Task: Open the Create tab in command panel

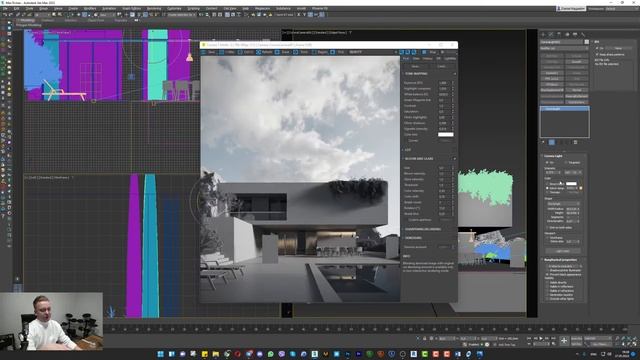Action: [543, 34]
